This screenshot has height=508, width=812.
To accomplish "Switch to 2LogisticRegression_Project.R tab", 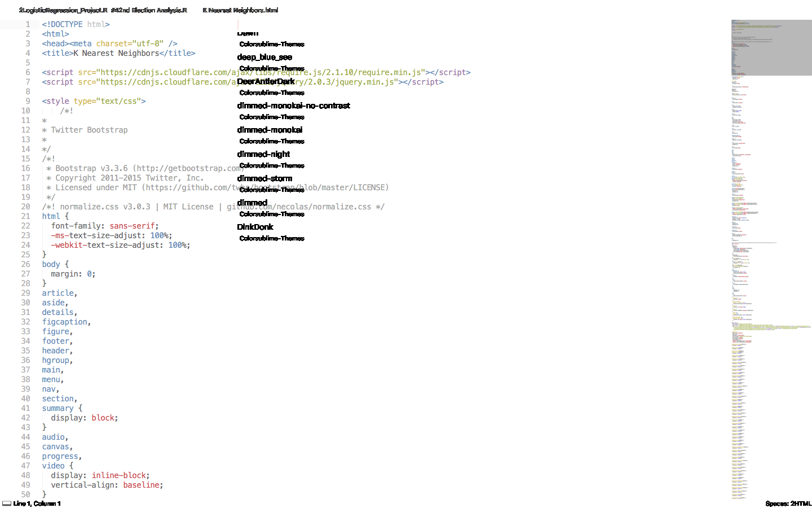I will click(63, 10).
